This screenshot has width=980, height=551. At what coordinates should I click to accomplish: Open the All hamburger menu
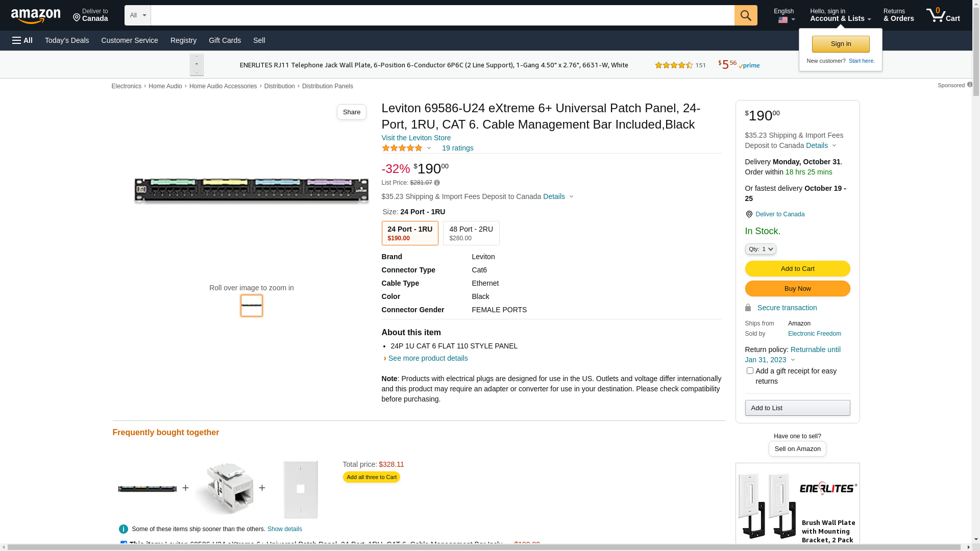pos(22,40)
